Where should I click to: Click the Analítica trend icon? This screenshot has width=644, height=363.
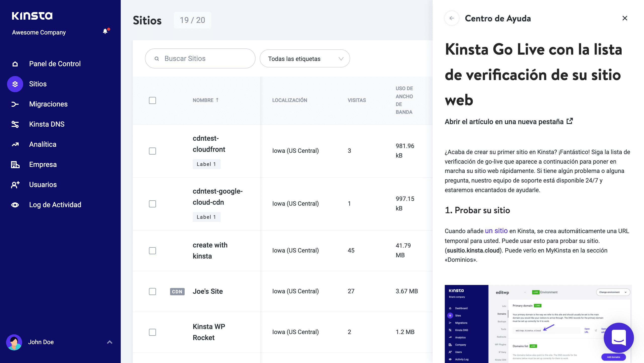(x=15, y=144)
